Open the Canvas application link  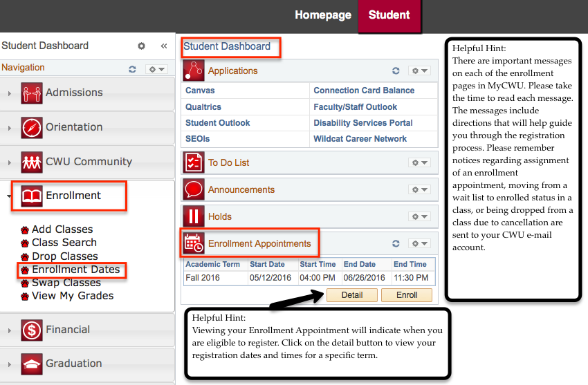tap(200, 91)
